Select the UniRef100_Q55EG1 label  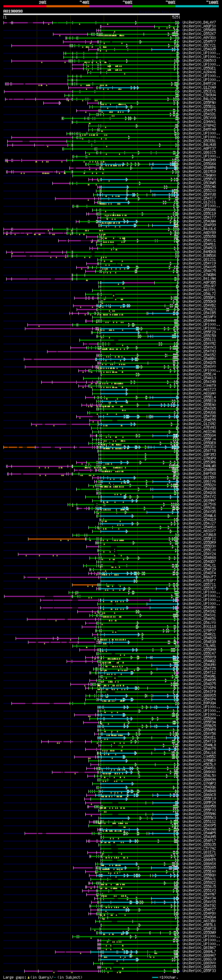(199, 106)
